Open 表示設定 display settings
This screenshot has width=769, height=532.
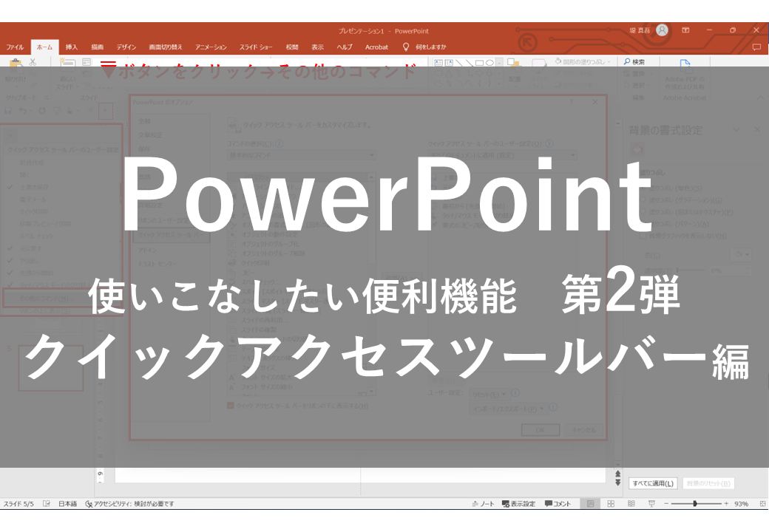(x=518, y=504)
